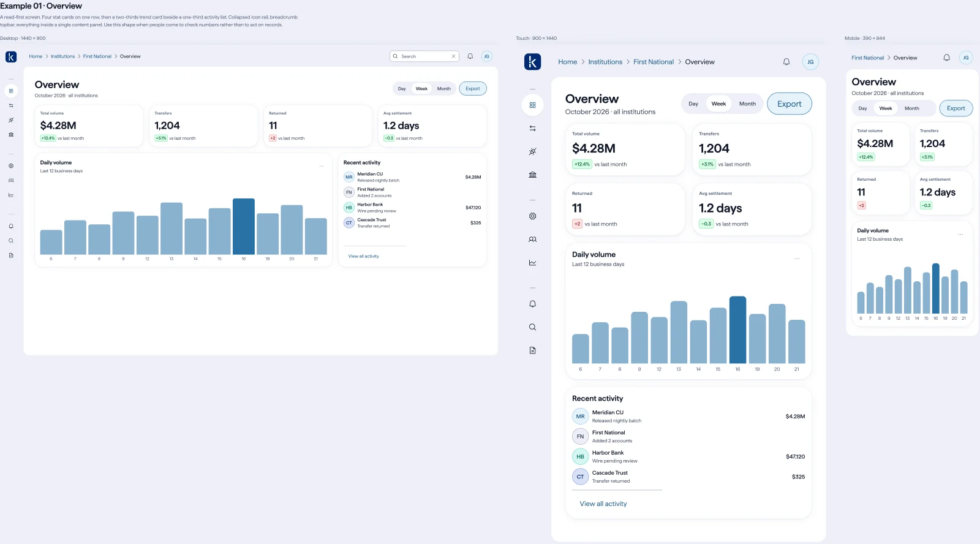Select the dashboard grid icon in Touch rail

tap(533, 105)
